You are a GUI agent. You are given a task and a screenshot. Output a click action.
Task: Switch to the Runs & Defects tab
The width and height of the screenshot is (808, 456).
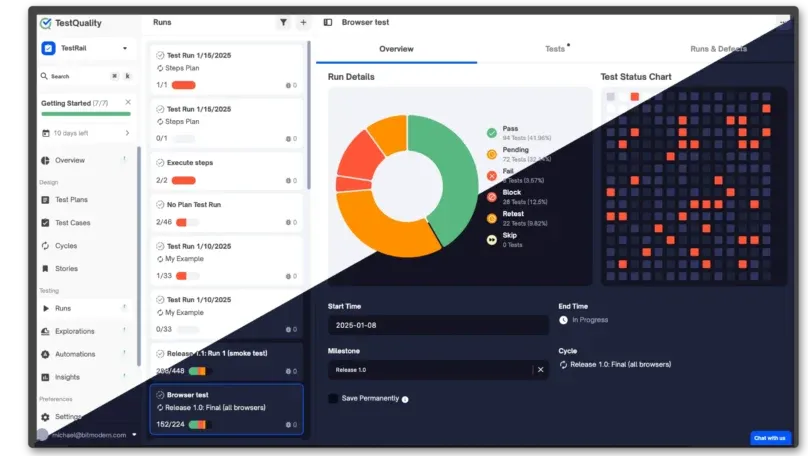718,49
